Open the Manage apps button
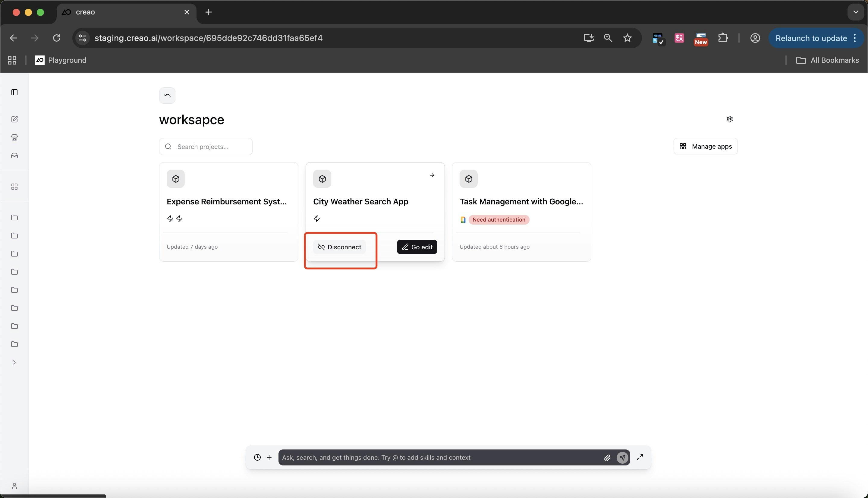868x498 pixels. 705,147
